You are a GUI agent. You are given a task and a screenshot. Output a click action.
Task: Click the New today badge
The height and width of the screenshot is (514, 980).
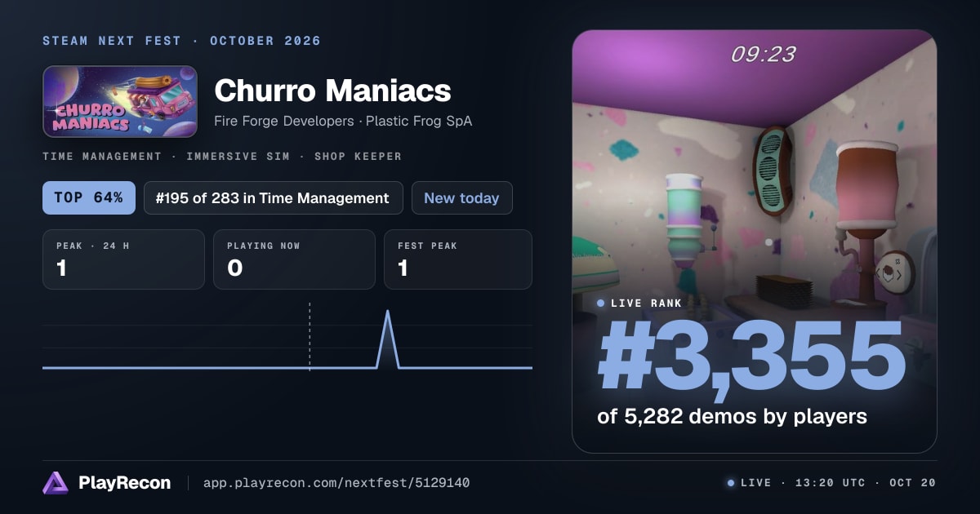click(462, 197)
